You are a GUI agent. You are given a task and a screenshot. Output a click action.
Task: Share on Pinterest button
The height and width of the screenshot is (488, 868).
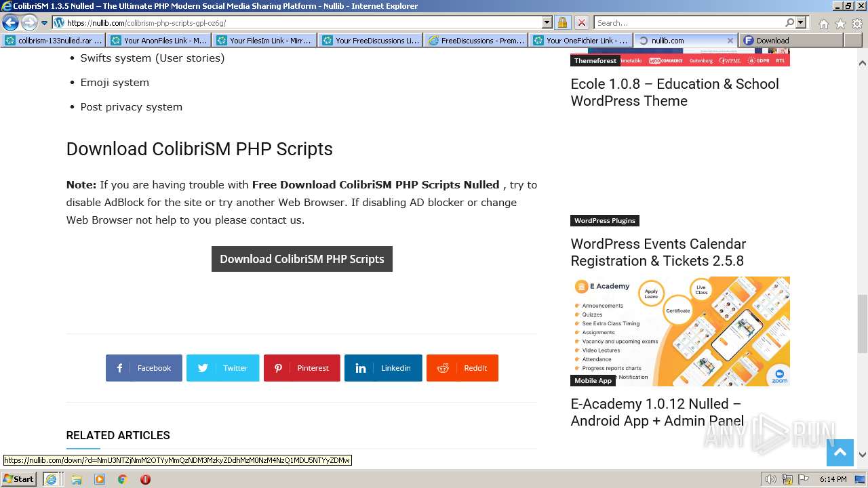[302, 368]
